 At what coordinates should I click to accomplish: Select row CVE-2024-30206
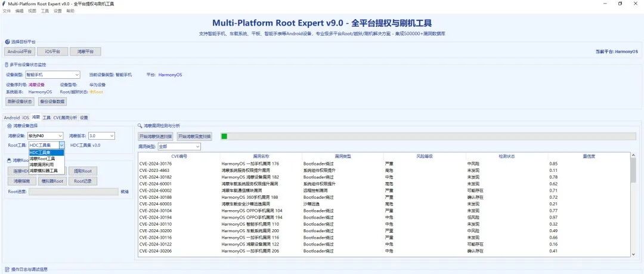click(384, 251)
